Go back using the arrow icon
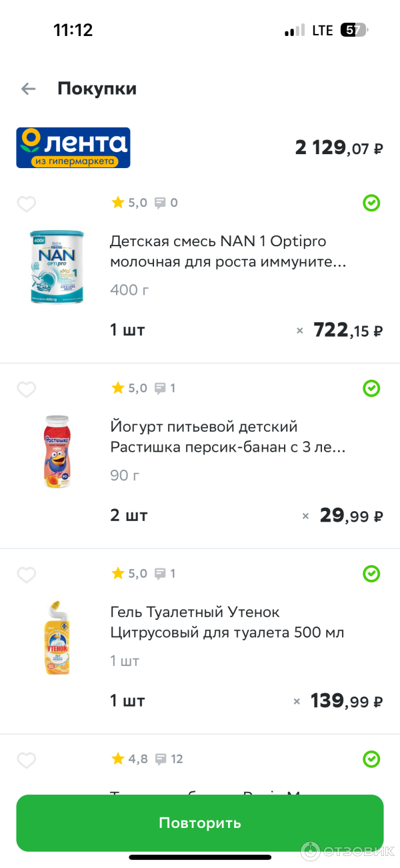This screenshot has width=400, height=868. (x=28, y=89)
